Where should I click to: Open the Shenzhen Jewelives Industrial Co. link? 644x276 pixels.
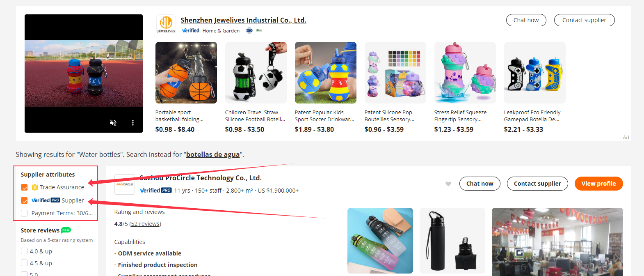243,20
